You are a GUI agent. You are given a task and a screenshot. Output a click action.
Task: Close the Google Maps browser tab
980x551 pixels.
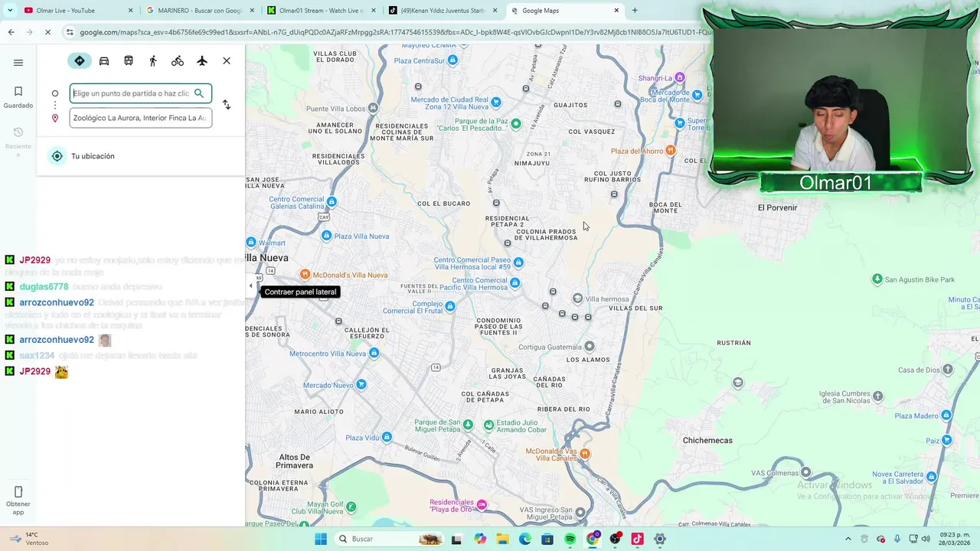(x=616, y=11)
